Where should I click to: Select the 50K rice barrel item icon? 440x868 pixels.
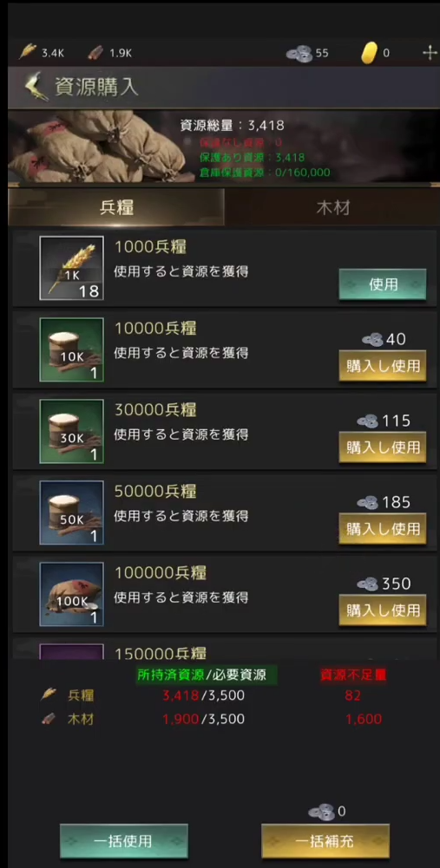(x=71, y=512)
